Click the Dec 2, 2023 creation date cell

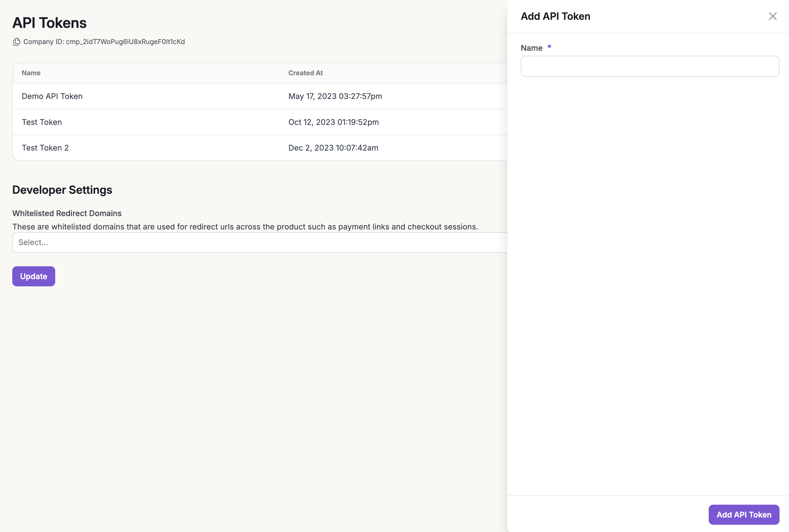click(x=333, y=148)
